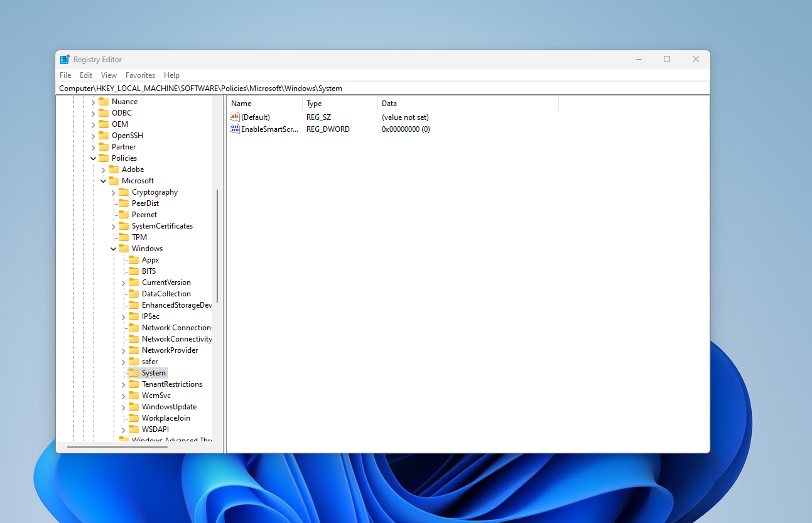This screenshot has height=523, width=812.
Task: Click the EnableSmartScreen DWORD value icon
Action: tap(235, 129)
